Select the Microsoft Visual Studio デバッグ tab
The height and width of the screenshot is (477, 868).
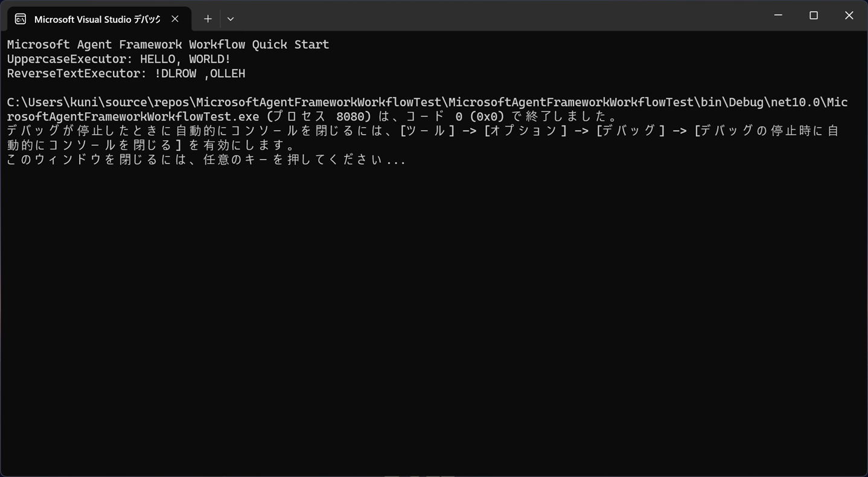(97, 19)
